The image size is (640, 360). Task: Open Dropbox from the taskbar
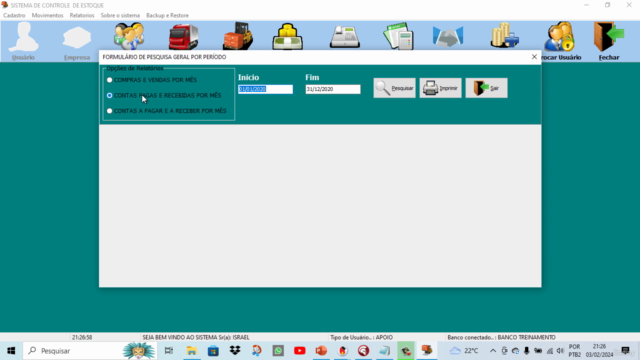click(x=235, y=351)
